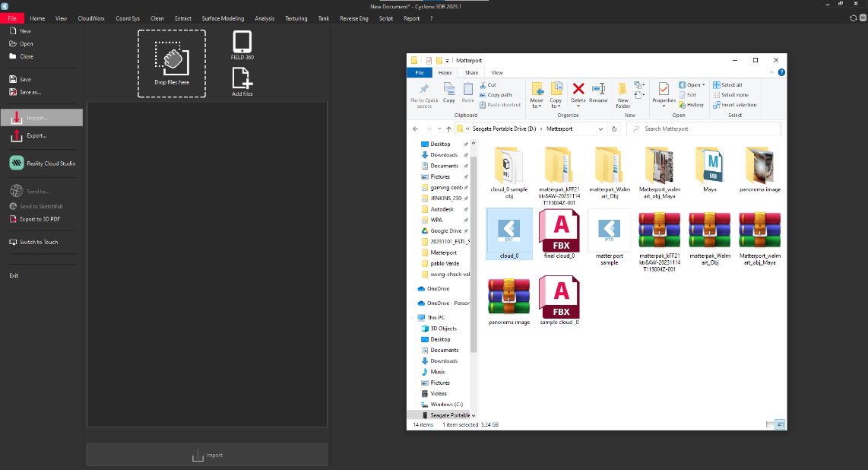This screenshot has height=470, width=868.
Task: Click Switch to Touch
Action: point(33,242)
